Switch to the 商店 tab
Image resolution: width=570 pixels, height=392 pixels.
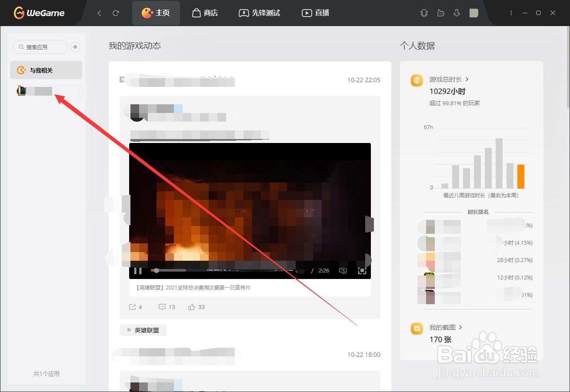204,13
